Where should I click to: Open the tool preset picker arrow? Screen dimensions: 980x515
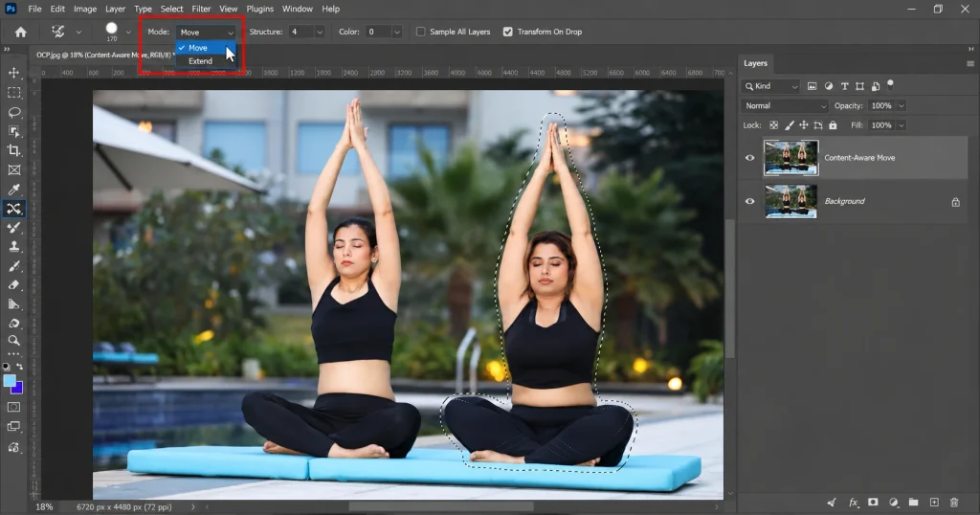coord(78,32)
